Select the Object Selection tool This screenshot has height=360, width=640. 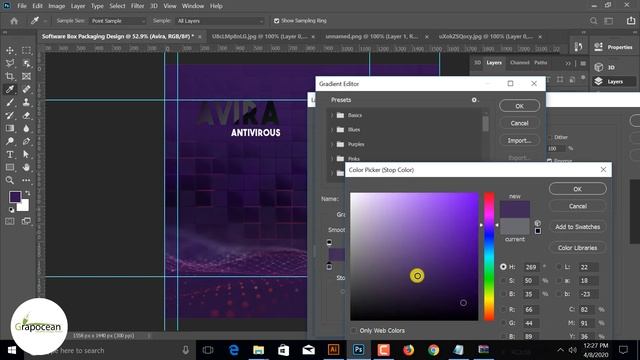(x=27, y=63)
